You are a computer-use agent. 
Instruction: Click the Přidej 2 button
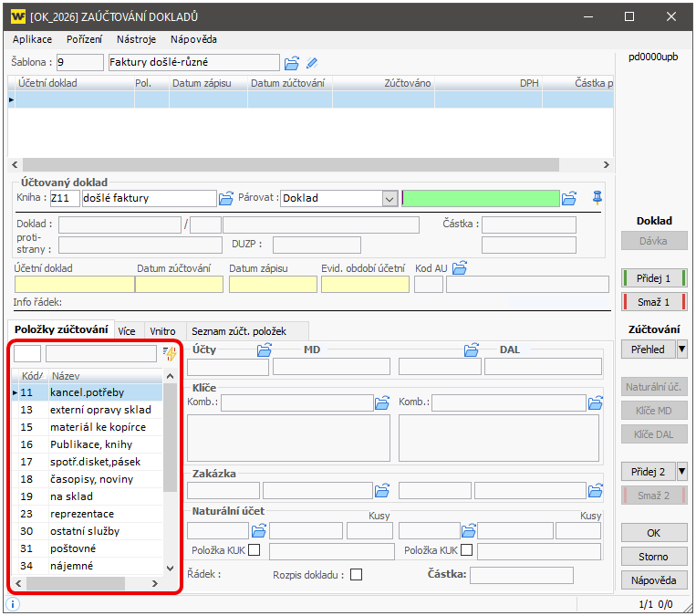648,471
